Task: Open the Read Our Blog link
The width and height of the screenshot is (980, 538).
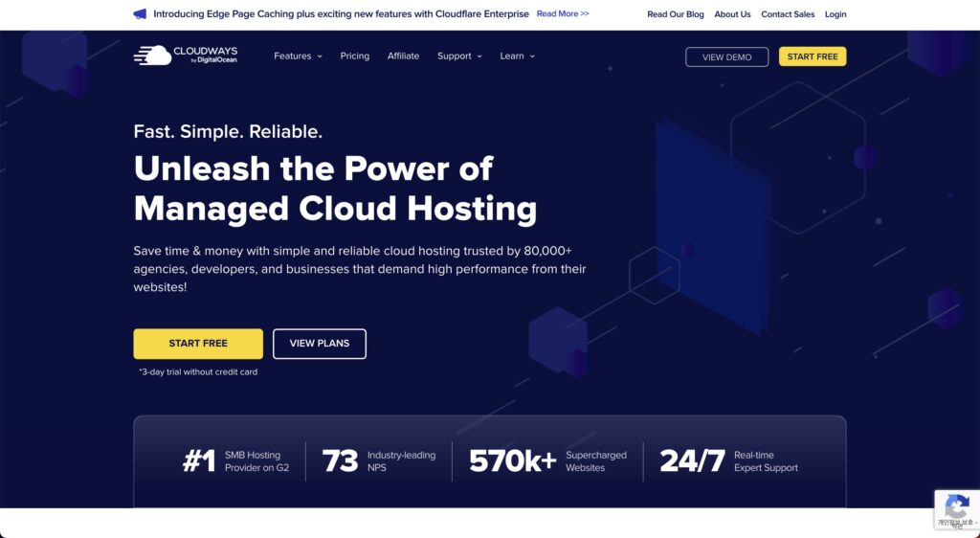Action: [675, 14]
